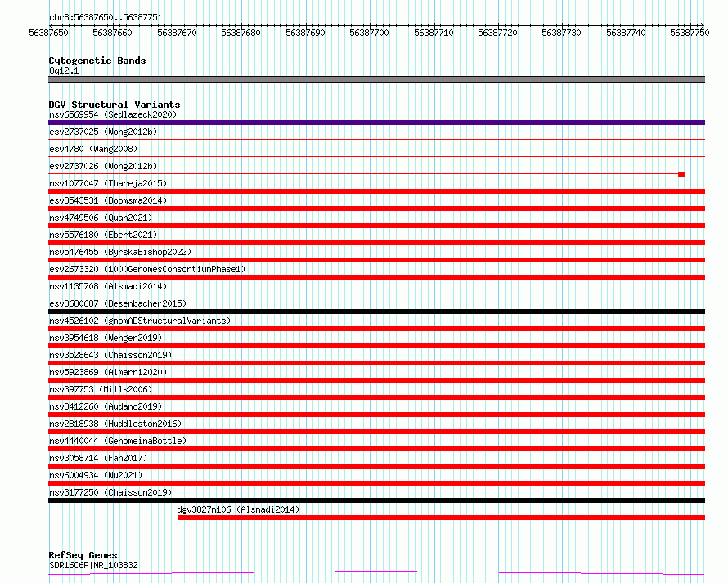Select variant nsv6004934 (Wu2021) label
The image size is (728, 583).
coord(96,475)
